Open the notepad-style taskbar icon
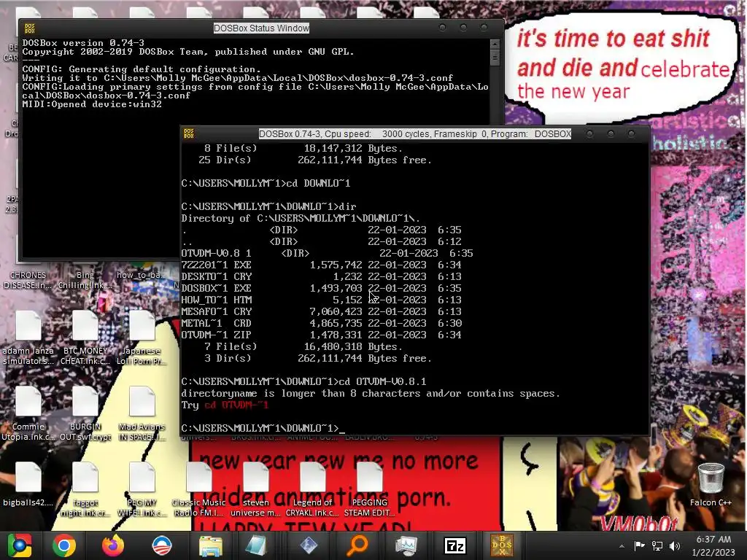This screenshot has height=560, width=747. 256,545
